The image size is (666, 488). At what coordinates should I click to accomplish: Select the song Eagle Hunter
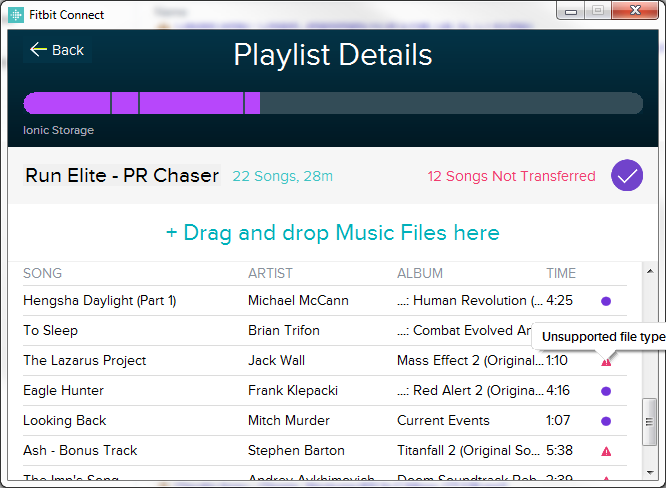click(x=63, y=390)
